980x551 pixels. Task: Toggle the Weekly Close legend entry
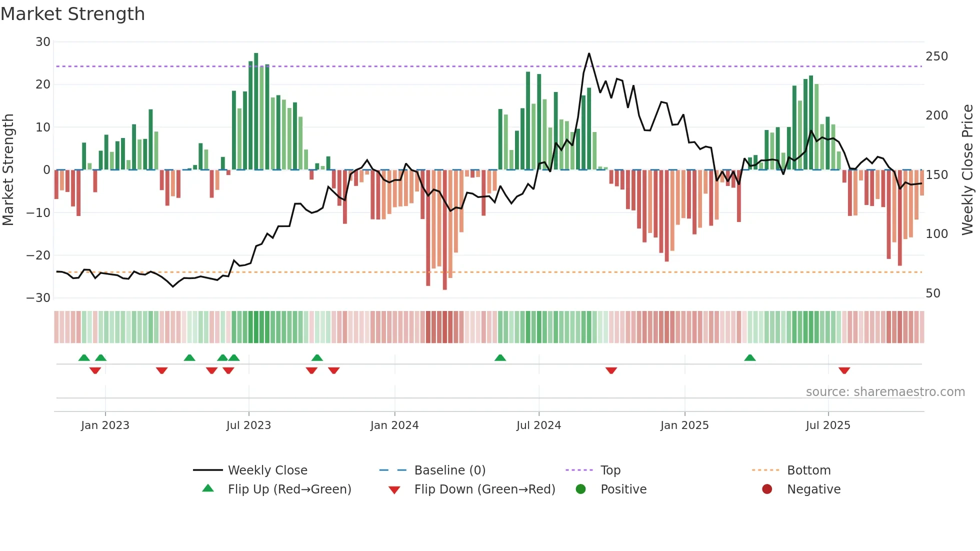(267, 470)
